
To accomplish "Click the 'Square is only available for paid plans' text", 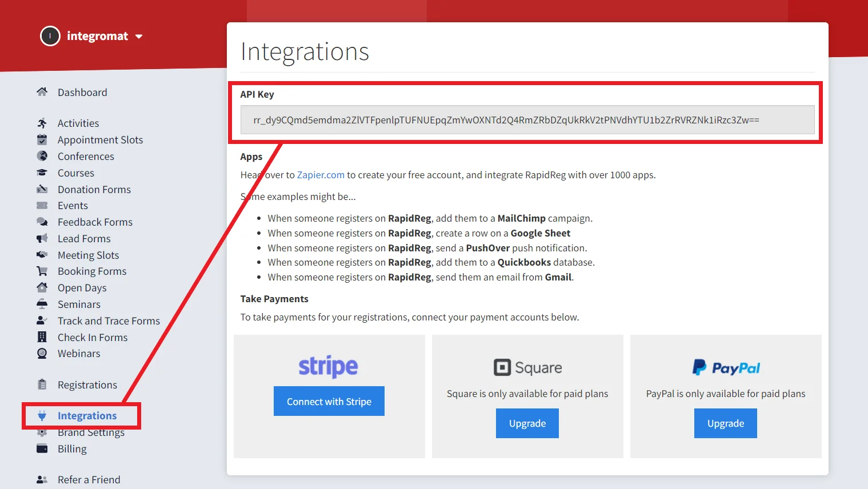I will [x=527, y=394].
